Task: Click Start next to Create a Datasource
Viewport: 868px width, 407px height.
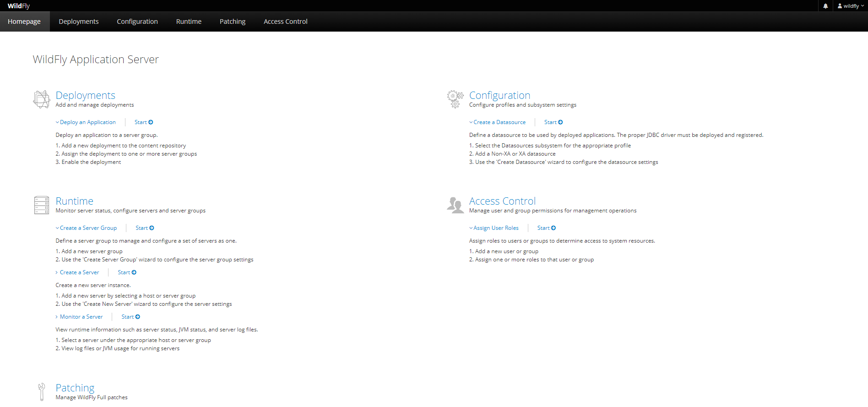Action: pos(553,122)
